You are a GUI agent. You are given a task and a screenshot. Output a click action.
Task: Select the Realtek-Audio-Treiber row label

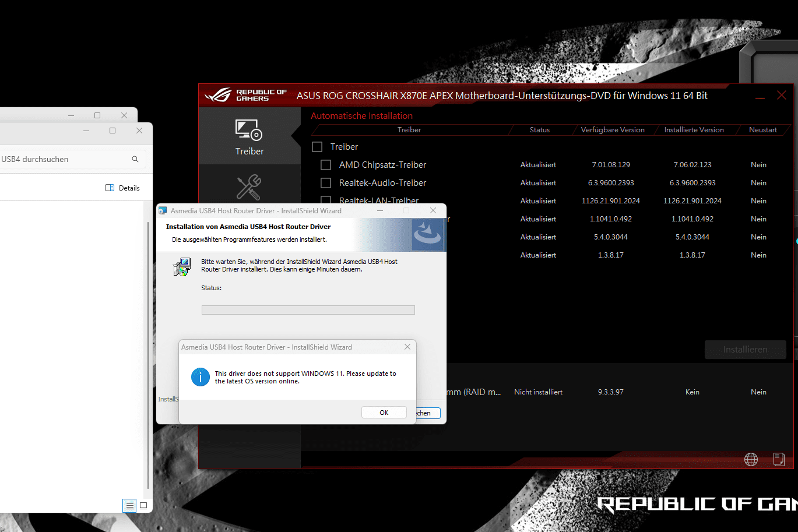(382, 183)
